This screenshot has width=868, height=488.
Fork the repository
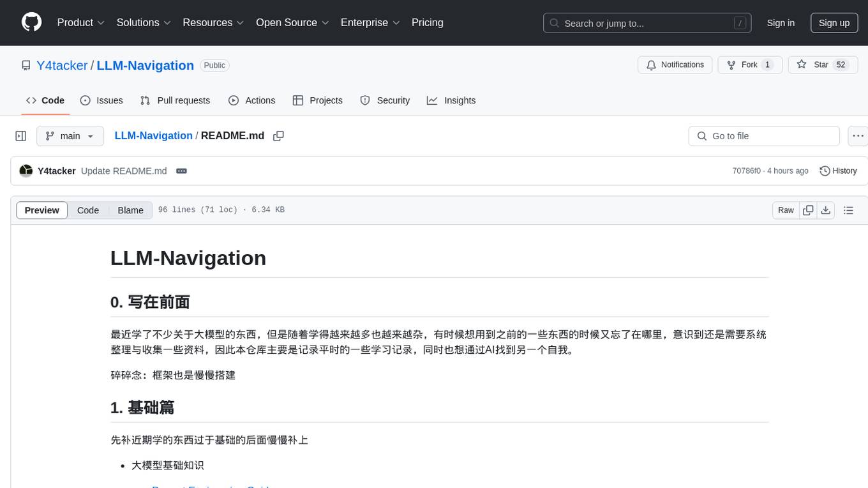pyautogui.click(x=750, y=65)
